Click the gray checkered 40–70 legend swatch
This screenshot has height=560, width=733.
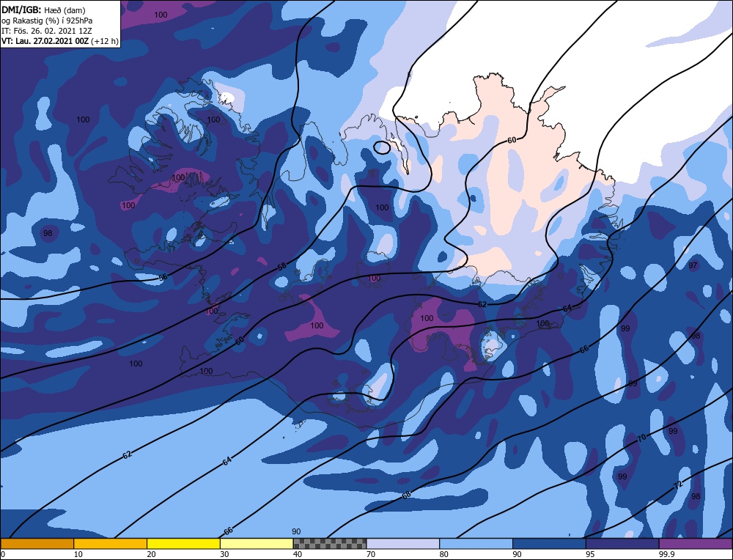(330, 543)
